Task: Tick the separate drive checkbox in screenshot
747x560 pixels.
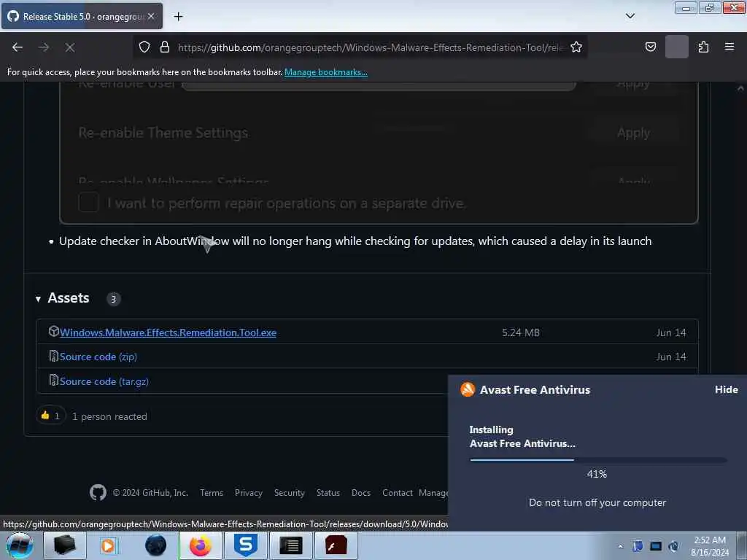Action: point(88,203)
